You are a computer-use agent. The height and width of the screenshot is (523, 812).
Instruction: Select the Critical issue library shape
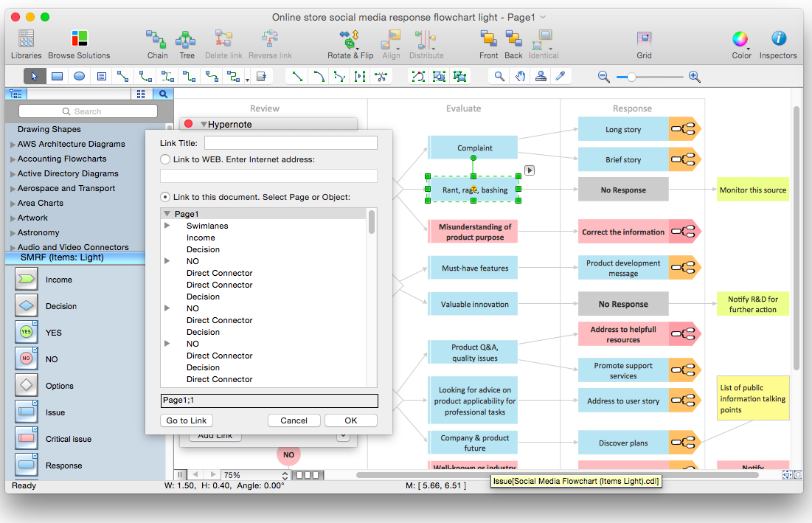pyautogui.click(x=27, y=439)
